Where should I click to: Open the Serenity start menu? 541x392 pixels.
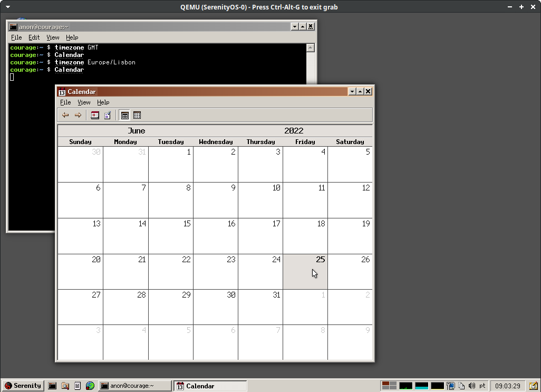click(23, 386)
